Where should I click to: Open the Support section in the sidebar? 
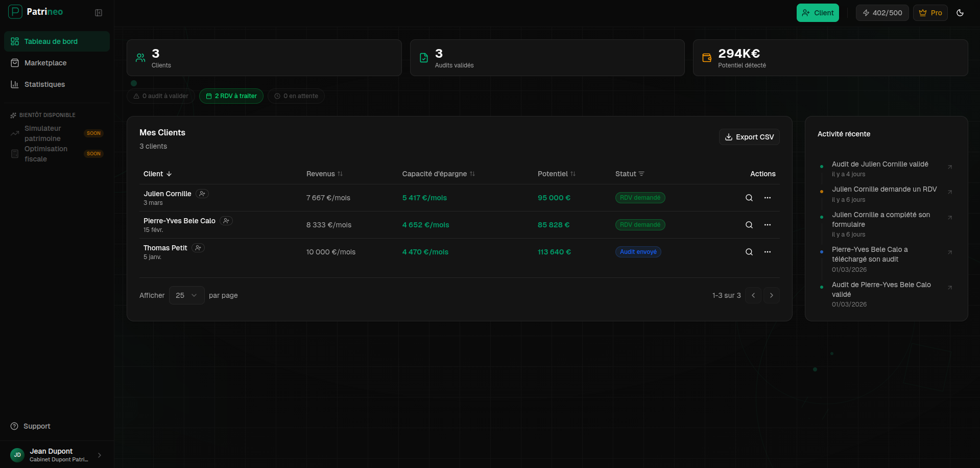pos(36,426)
